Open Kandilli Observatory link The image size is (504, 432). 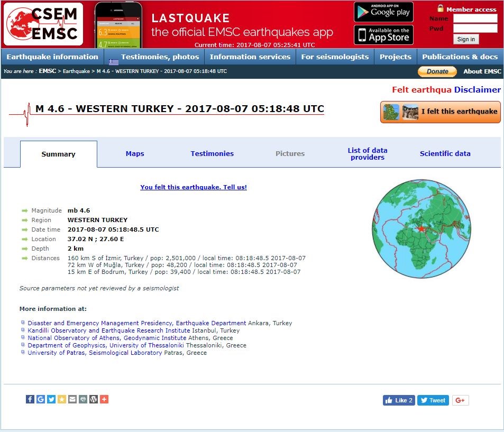pos(109,330)
